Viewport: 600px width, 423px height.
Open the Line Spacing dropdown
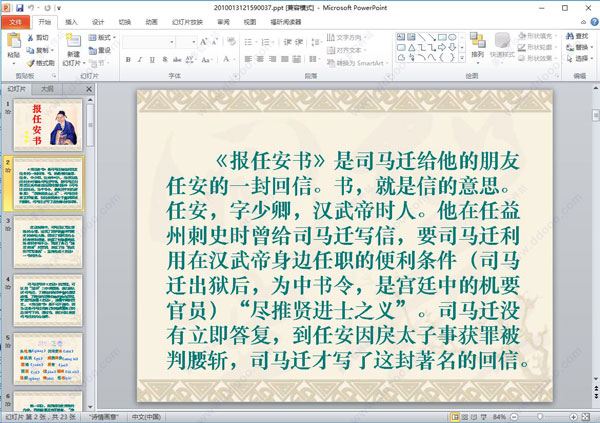316,42
